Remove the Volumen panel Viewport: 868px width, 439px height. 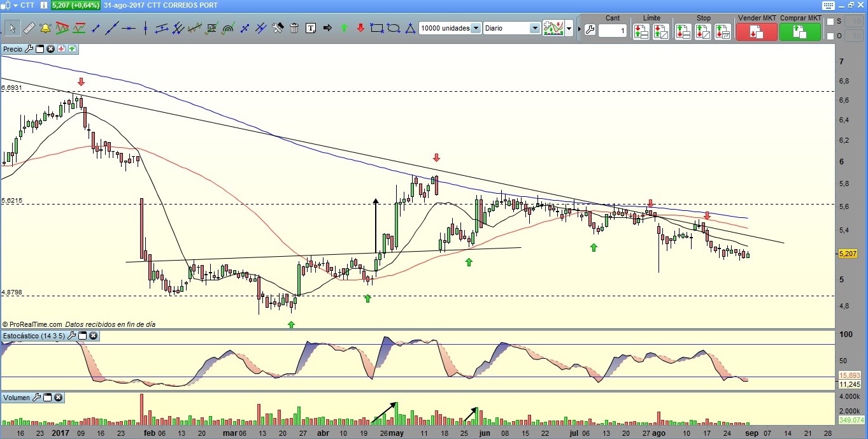click(58, 398)
